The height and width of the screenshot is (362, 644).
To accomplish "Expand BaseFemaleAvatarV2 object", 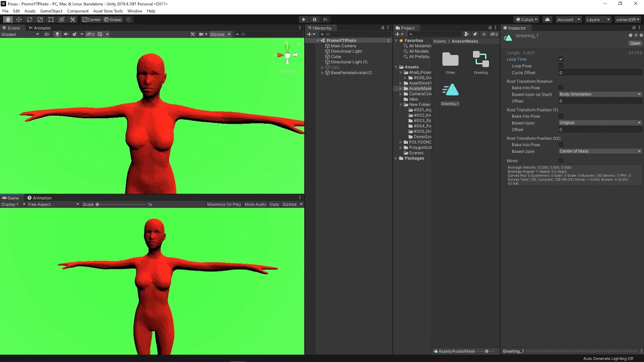I will pyautogui.click(x=323, y=73).
